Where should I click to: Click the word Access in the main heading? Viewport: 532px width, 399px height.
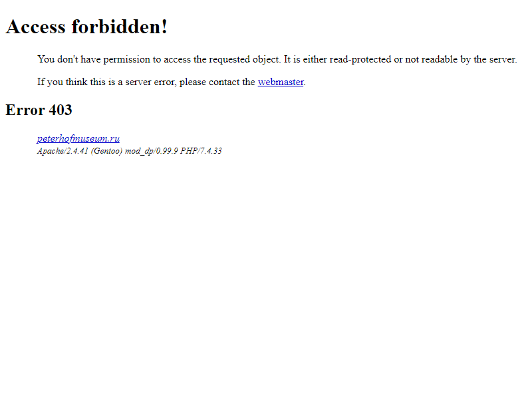click(x=36, y=27)
